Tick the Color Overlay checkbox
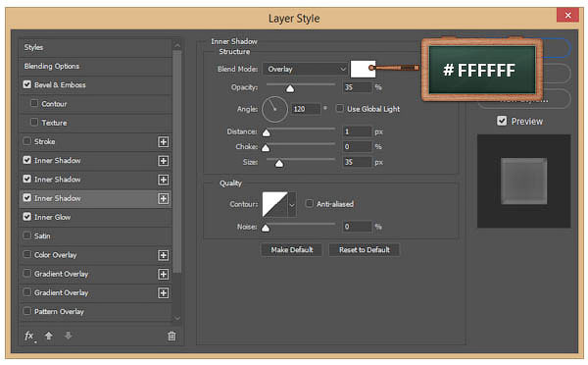The width and height of the screenshot is (588, 365). click(x=27, y=254)
